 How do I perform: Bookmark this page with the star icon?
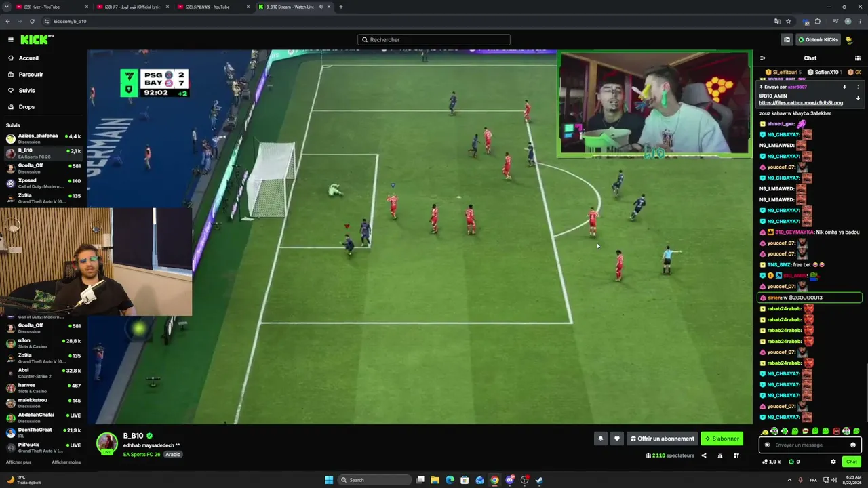(x=788, y=21)
